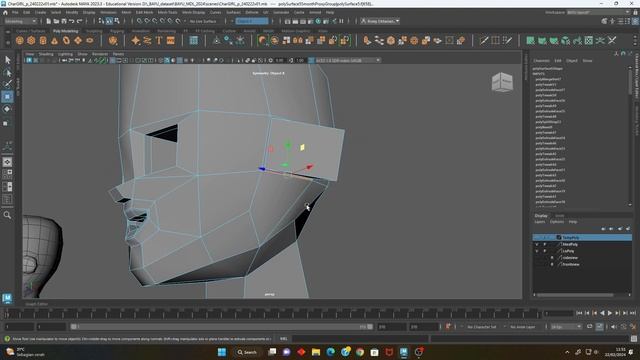The height and width of the screenshot is (360, 640).
Task: Click the Redo arrow icon
Action: point(80,21)
